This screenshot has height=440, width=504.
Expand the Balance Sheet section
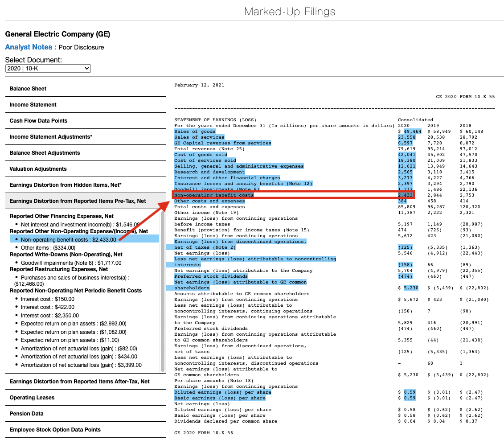(86, 89)
